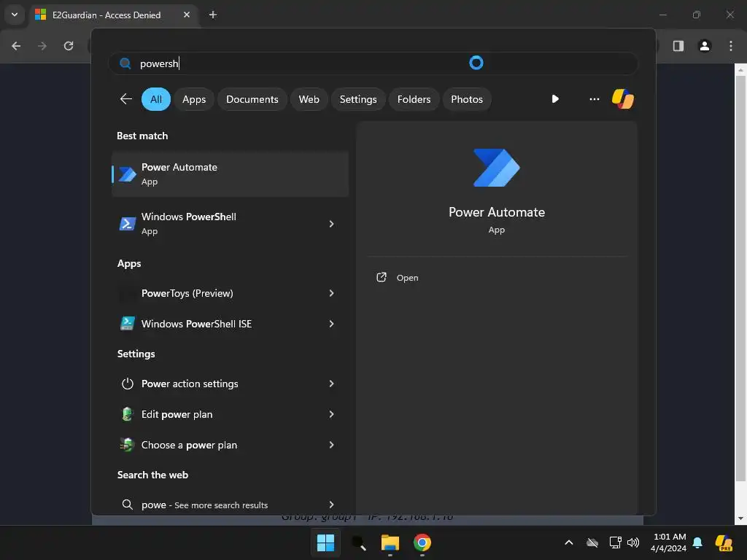This screenshot has width=747, height=560.
Task: Click the OneDrive cloud icon in tray
Action: click(x=592, y=542)
